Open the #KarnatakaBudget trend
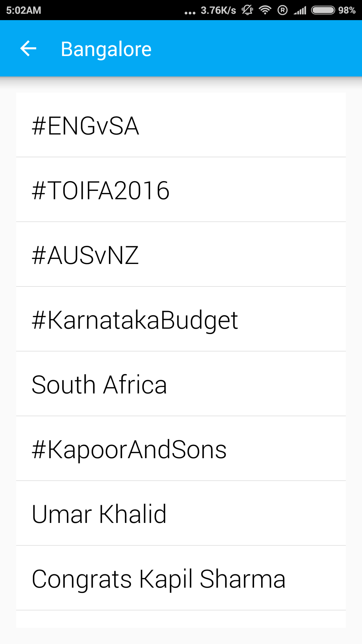Image resolution: width=362 pixels, height=644 pixels. (x=181, y=319)
